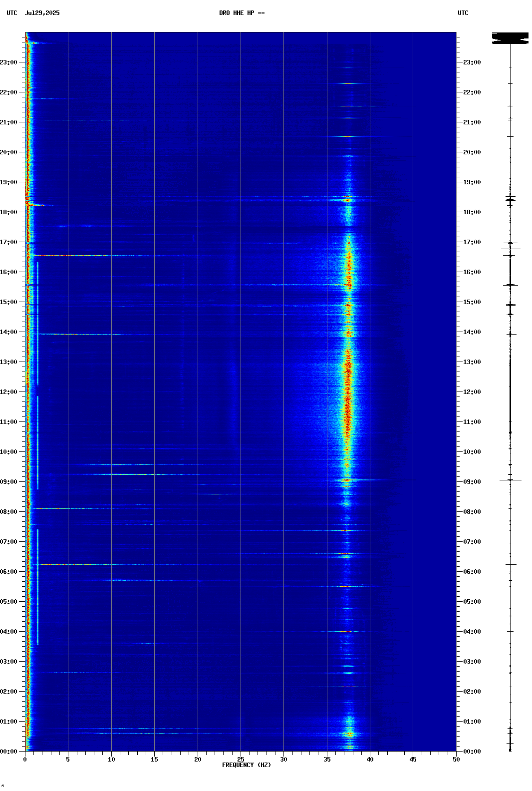Click the FREQUENCY (HZ) axis title
This screenshot has height=791, width=532.
click(247, 765)
